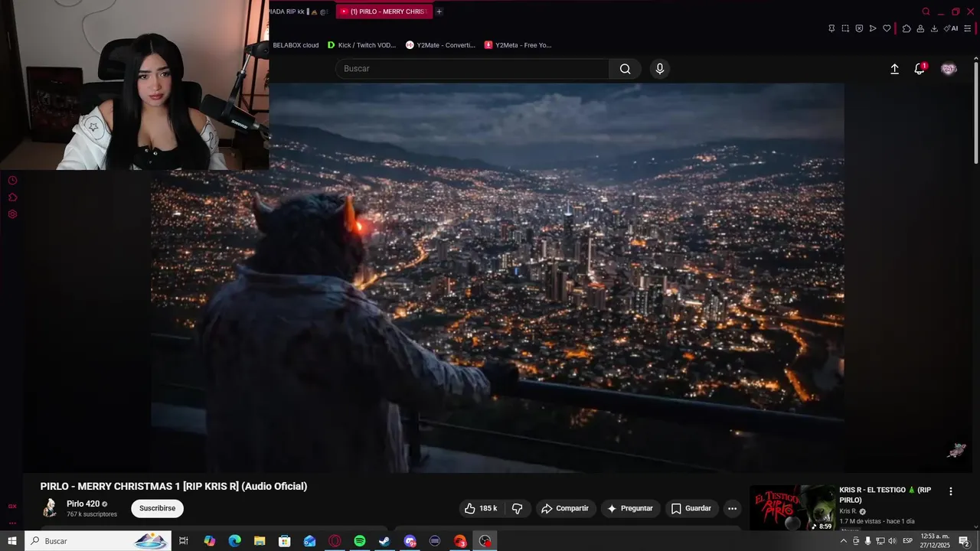The width and height of the screenshot is (980, 551).
Task: Open volume speaker icon in system tray
Action: [892, 541]
